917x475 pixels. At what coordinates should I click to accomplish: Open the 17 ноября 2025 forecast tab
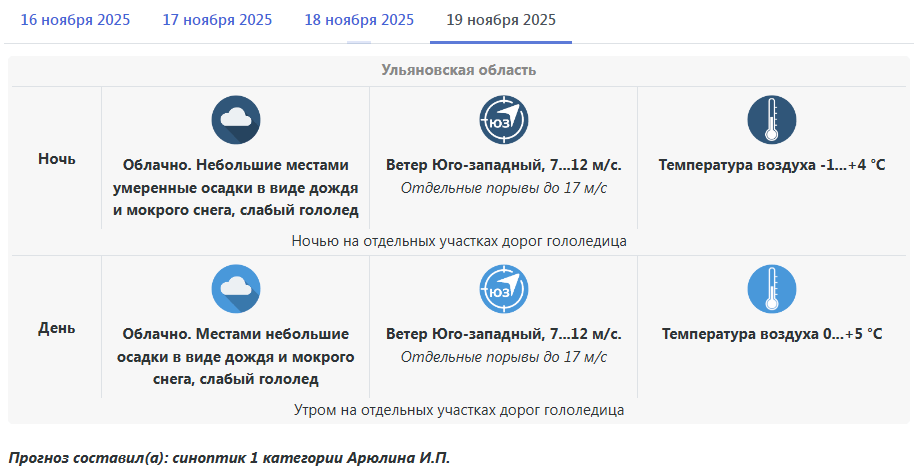pos(217,20)
